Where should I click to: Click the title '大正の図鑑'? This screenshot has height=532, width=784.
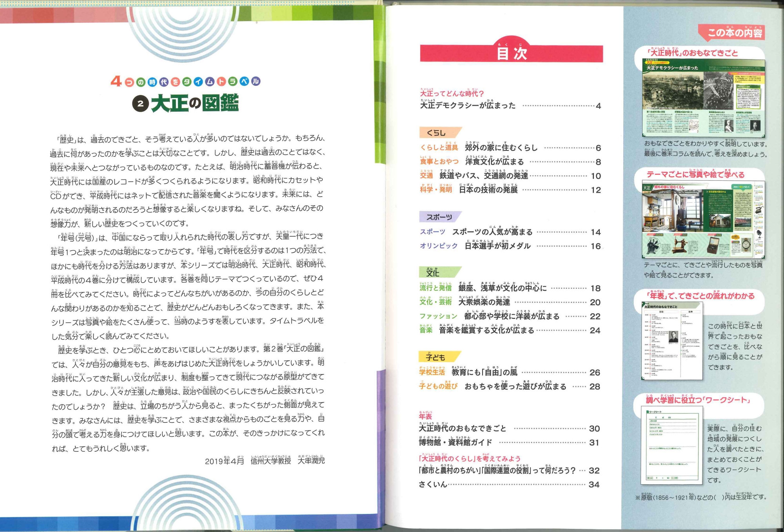click(x=195, y=103)
